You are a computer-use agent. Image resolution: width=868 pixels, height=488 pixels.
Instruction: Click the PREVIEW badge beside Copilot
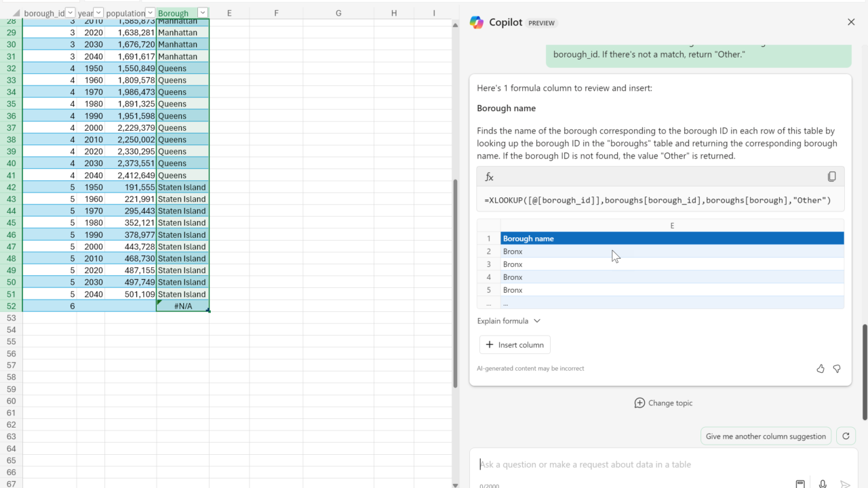click(542, 23)
